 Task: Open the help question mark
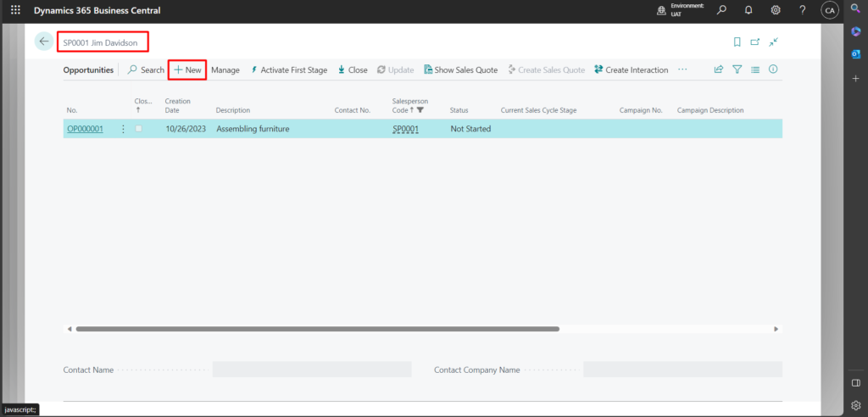point(803,10)
